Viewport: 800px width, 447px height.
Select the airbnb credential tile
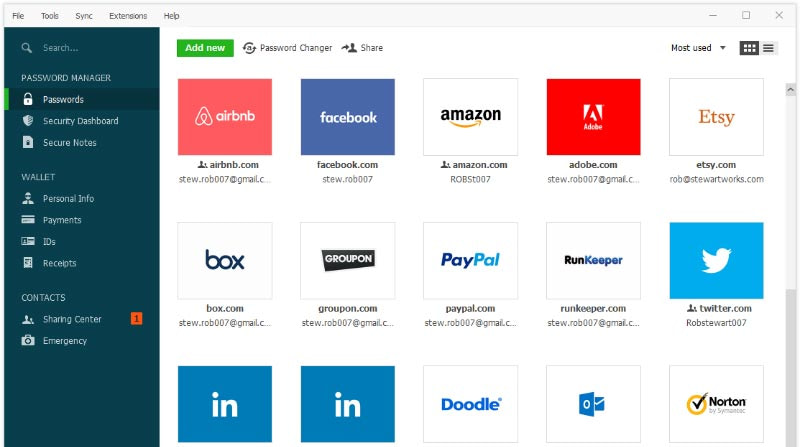225,117
